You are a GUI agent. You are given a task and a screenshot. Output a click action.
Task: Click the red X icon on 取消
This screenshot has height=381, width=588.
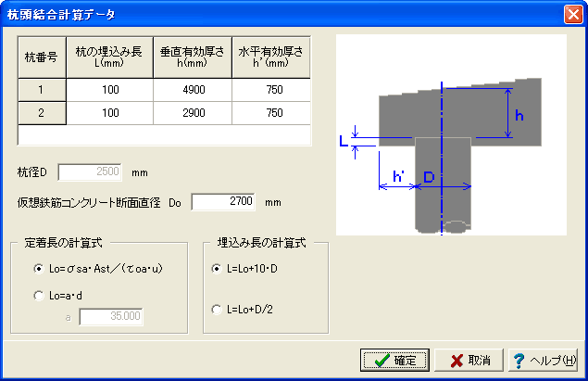point(457,361)
